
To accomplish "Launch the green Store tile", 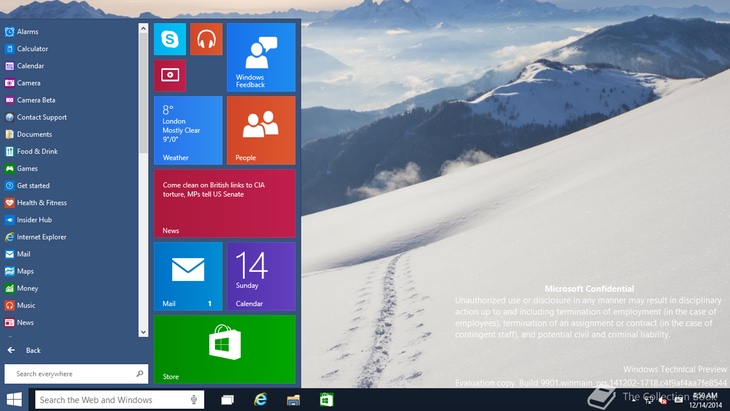I will [225, 350].
